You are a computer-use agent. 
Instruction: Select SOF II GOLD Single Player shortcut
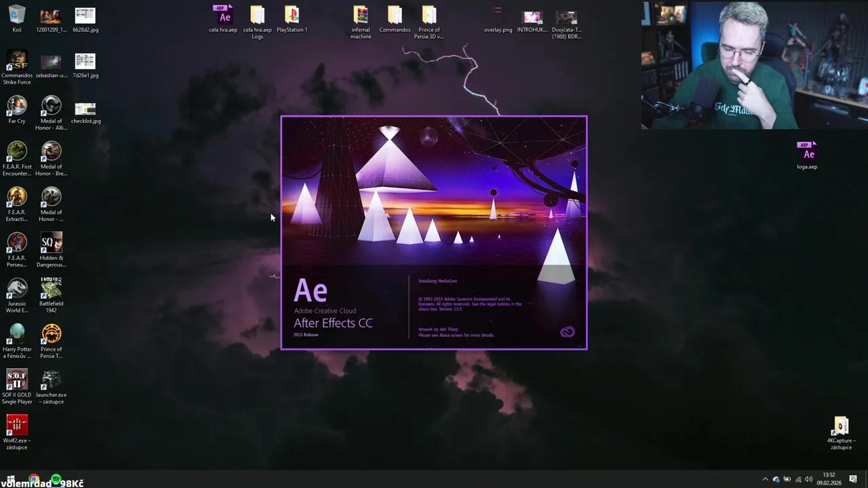(17, 386)
